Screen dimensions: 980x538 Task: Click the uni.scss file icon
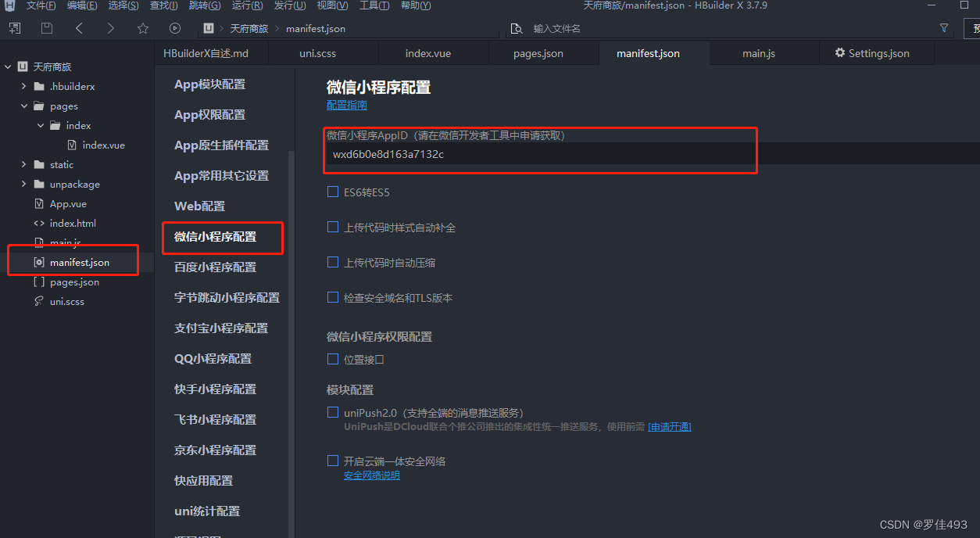[39, 301]
